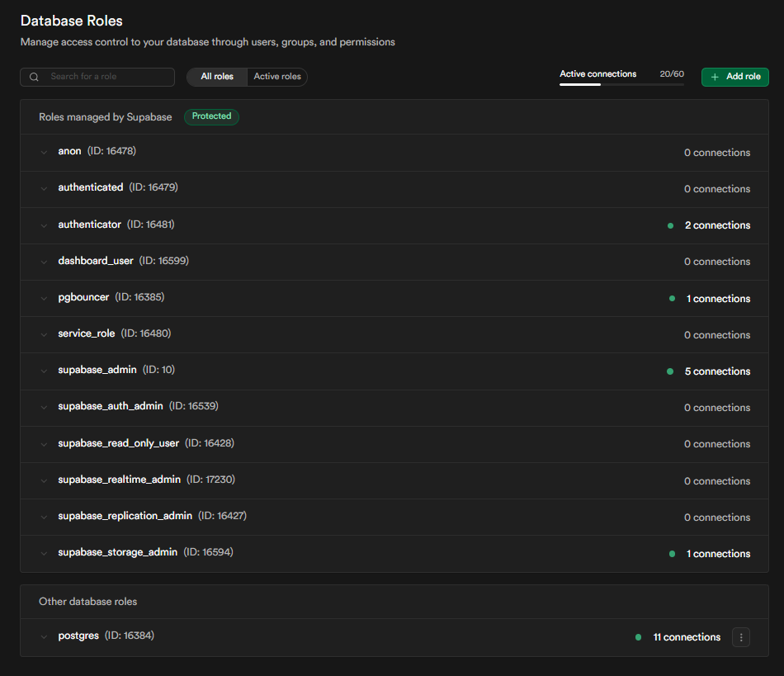The width and height of the screenshot is (784, 676).
Task: Expand the service_role row
Action: (44, 334)
